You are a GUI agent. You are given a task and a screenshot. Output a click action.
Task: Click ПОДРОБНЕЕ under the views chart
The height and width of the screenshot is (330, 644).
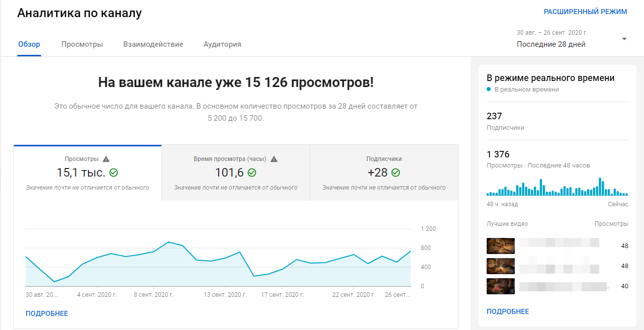[47, 313]
